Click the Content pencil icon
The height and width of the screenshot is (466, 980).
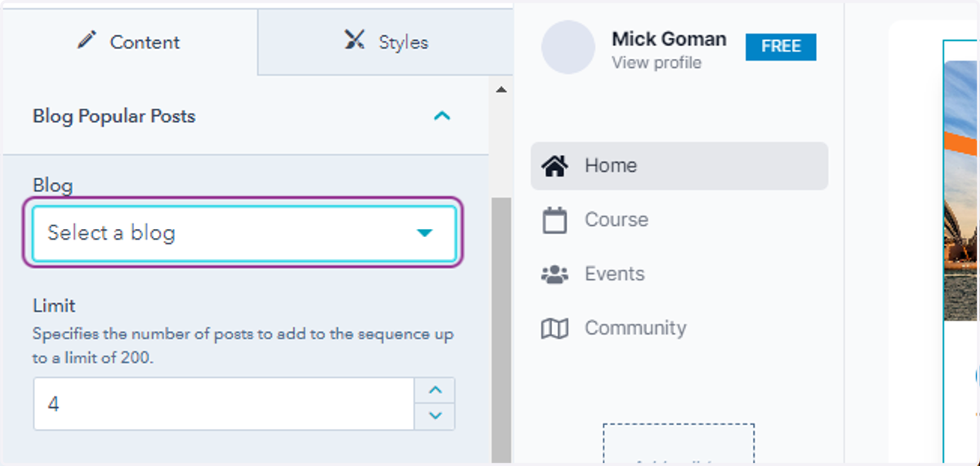(87, 40)
